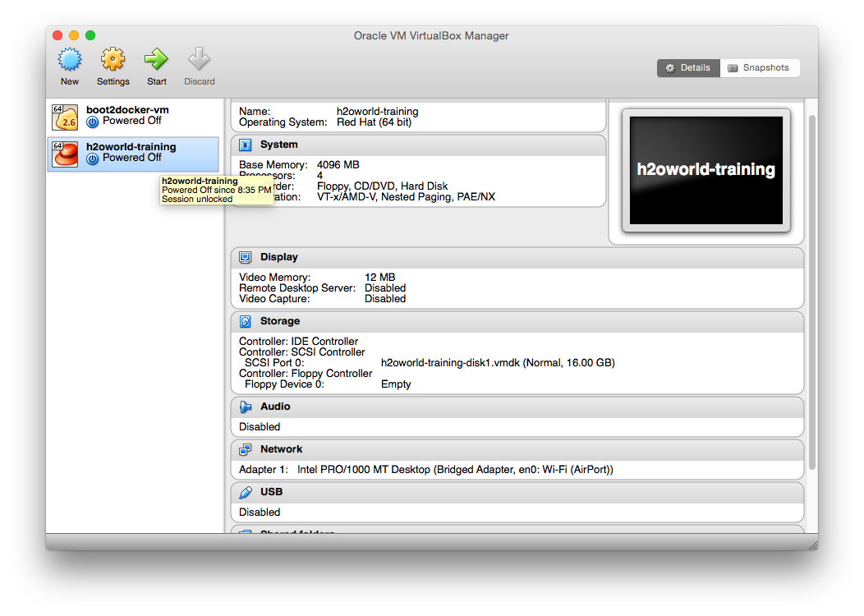Screen dimensions: 864x616
Task: Click the Audio section Disabled status
Action: (x=260, y=426)
